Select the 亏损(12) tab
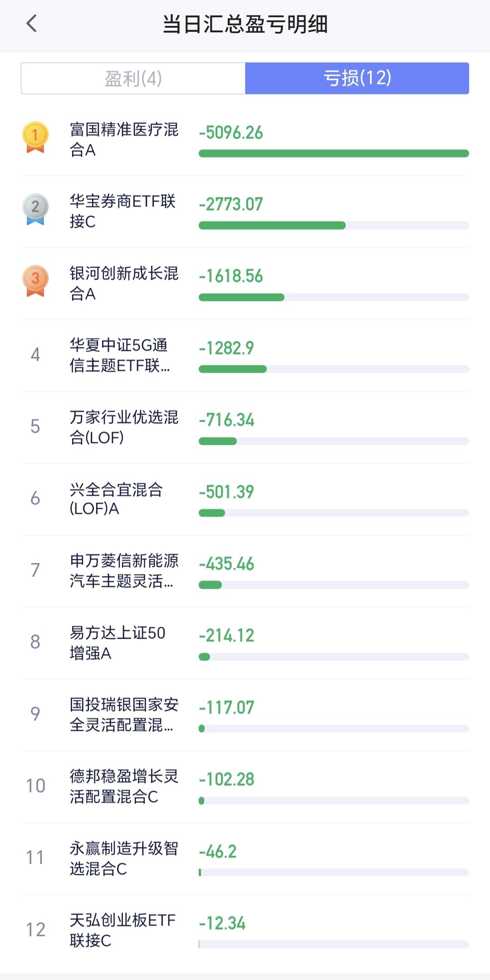Screen dimensions: 490x980 [x=357, y=78]
